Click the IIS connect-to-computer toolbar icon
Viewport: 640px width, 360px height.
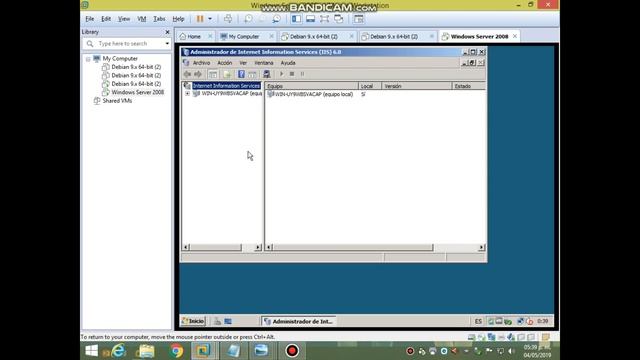point(267,74)
